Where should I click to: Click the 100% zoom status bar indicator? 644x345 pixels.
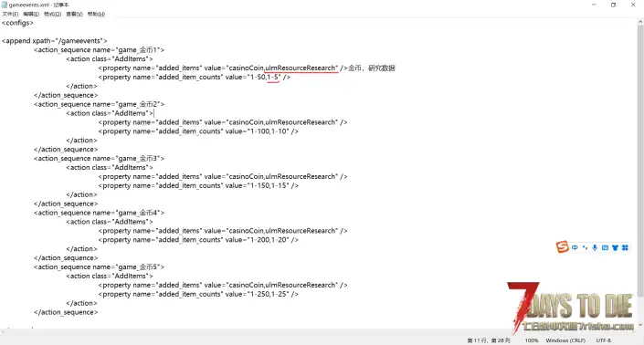click(531, 340)
